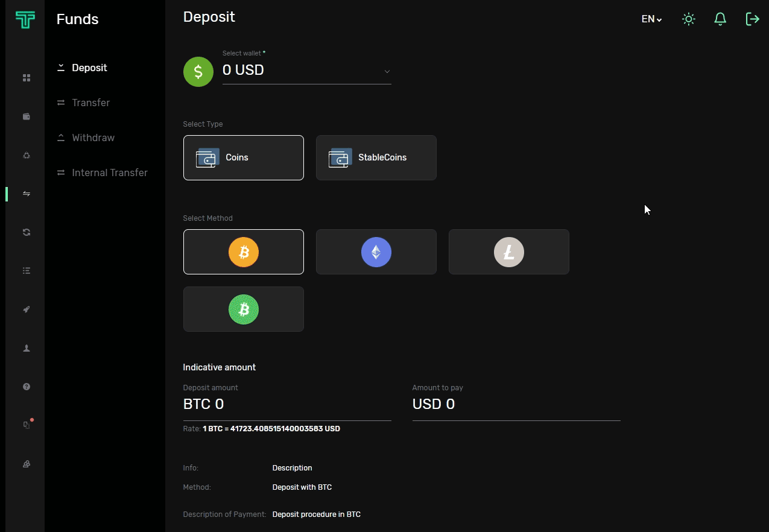The width and height of the screenshot is (769, 532).
Task: Click the rocket icon in left sidebar
Action: click(26, 309)
